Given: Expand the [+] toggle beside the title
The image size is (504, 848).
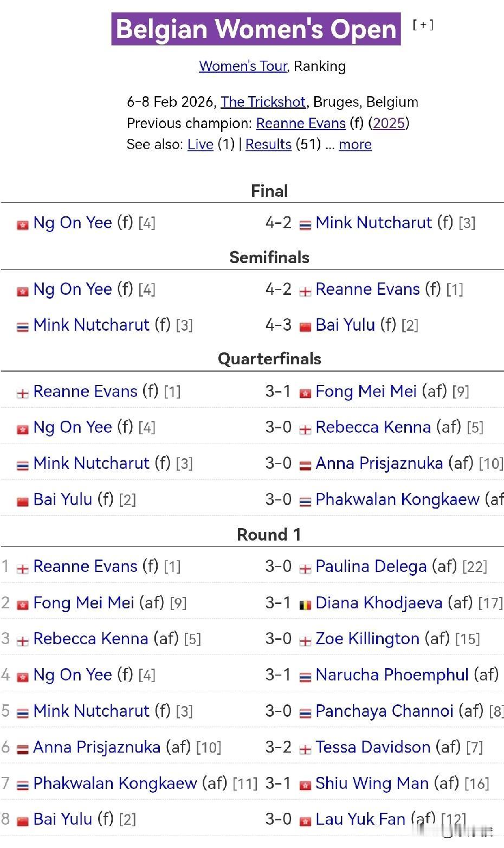Looking at the screenshot, I should [x=423, y=24].
